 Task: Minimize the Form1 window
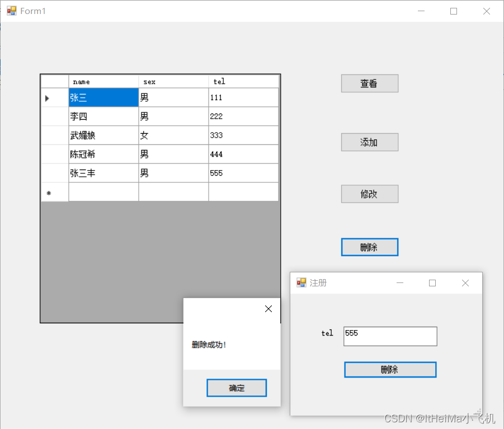pos(421,11)
